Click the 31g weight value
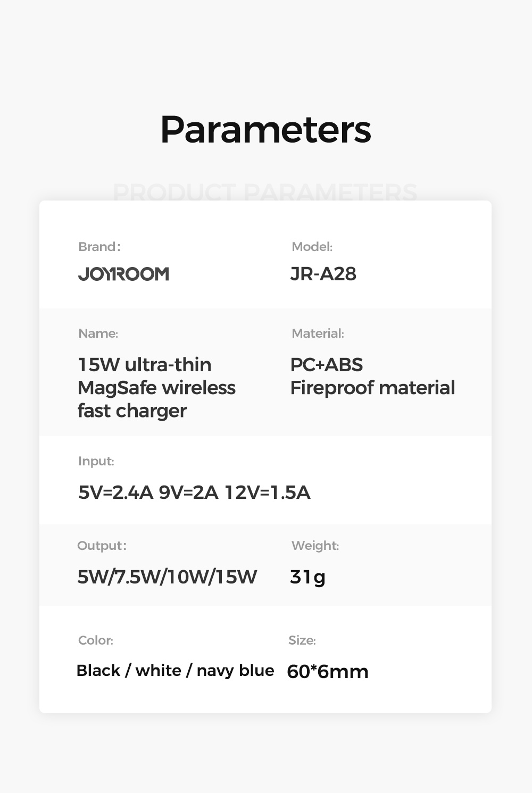 click(x=307, y=577)
